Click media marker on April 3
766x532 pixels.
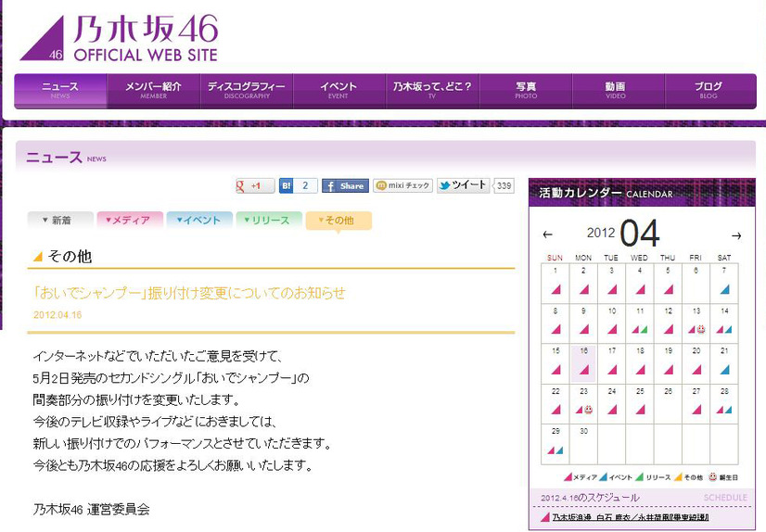click(613, 289)
